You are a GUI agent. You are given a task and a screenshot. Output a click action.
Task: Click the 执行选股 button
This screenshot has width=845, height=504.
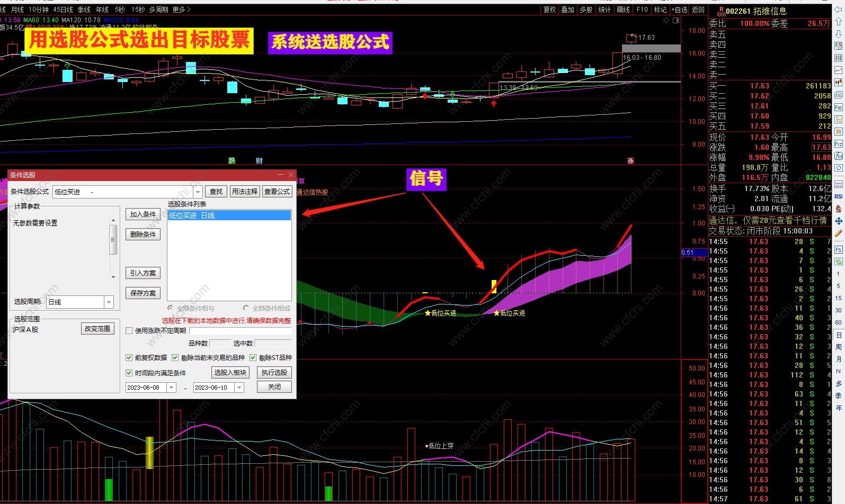[274, 373]
